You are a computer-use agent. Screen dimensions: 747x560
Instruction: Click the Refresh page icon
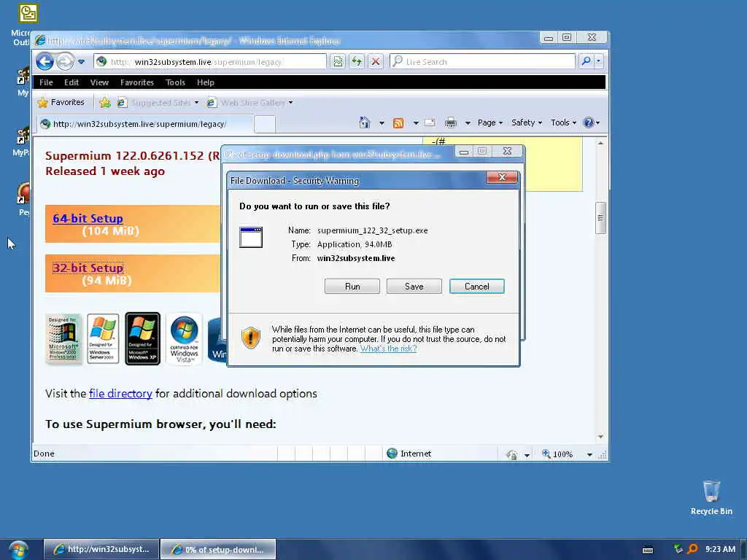tap(356, 61)
